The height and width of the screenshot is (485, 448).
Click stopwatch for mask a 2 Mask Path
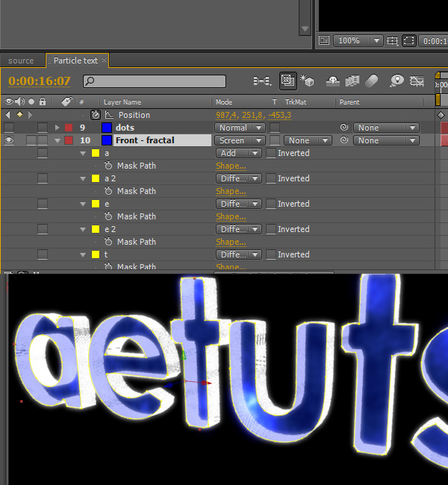point(108,191)
